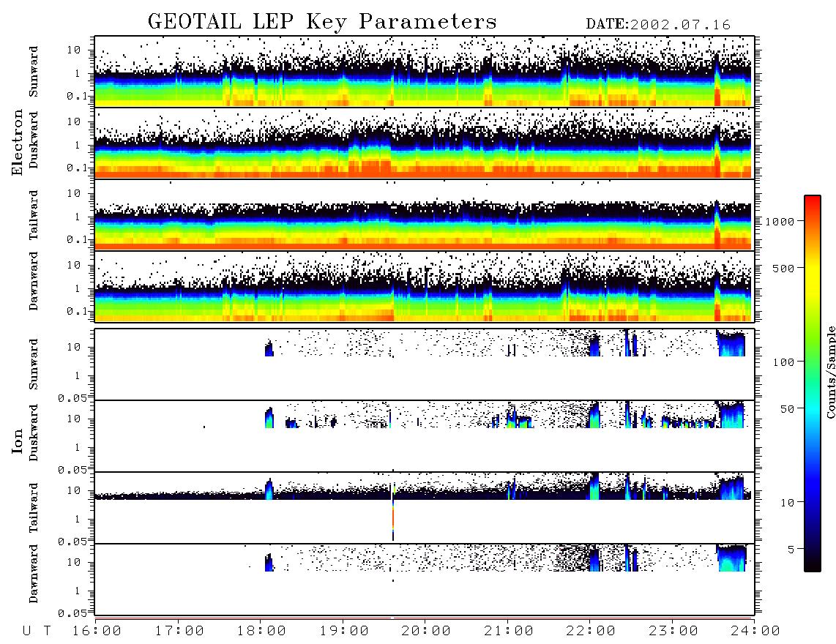836x644 pixels.
Task: Click the title "GEOTAIL LEP Key Parameters"
Action: pyautogui.click(x=322, y=23)
